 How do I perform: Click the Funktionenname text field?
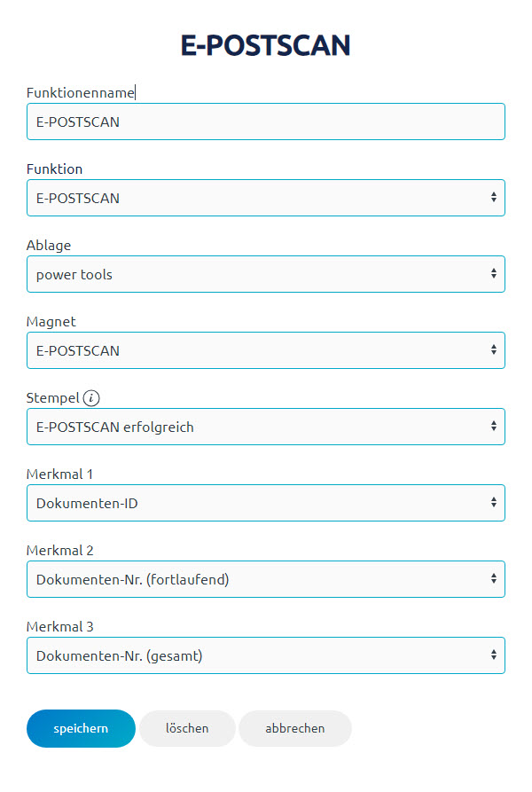[x=266, y=122]
